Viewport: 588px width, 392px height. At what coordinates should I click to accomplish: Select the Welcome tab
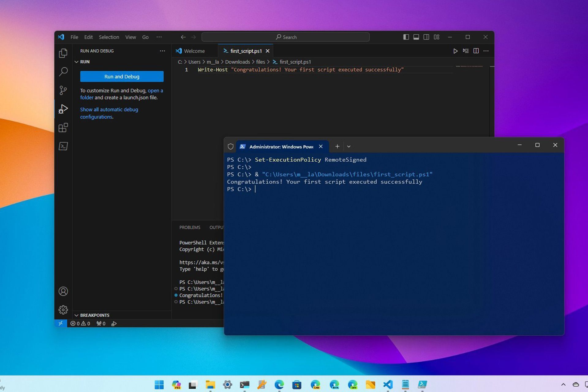194,51
